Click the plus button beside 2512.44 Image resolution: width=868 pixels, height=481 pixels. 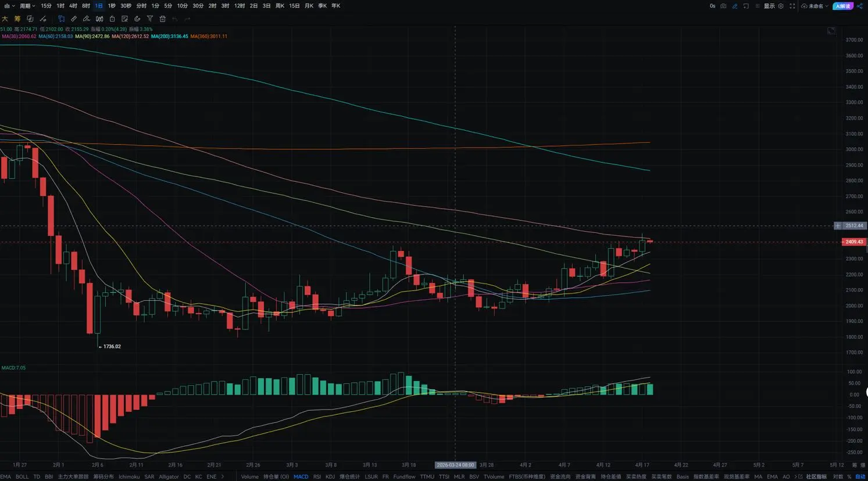point(838,225)
